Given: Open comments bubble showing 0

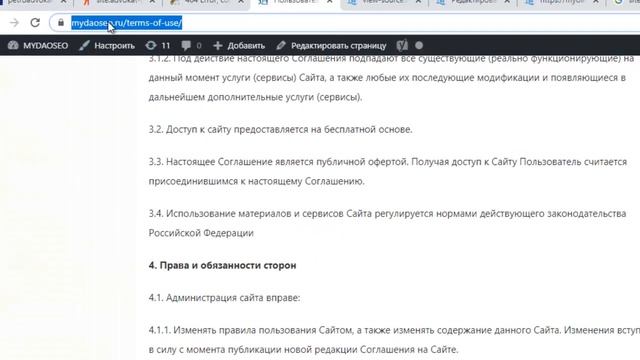Looking at the screenshot, I should tap(191, 45).
